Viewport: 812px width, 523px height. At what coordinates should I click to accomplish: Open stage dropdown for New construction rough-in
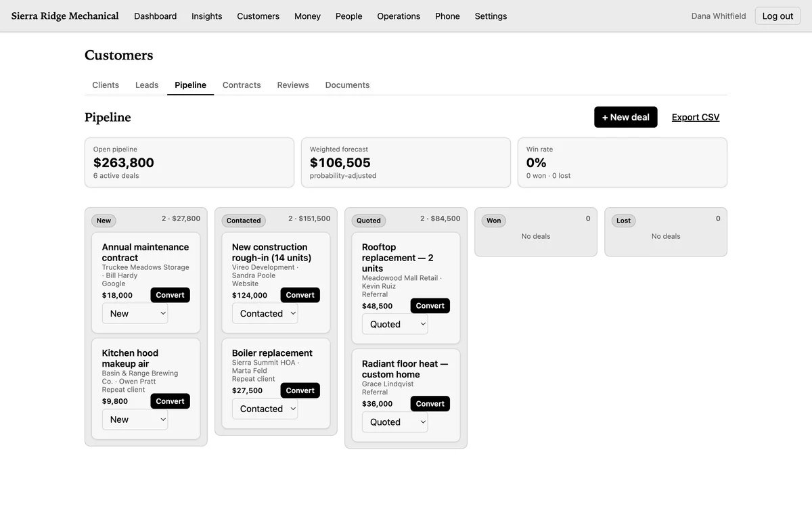265,313
